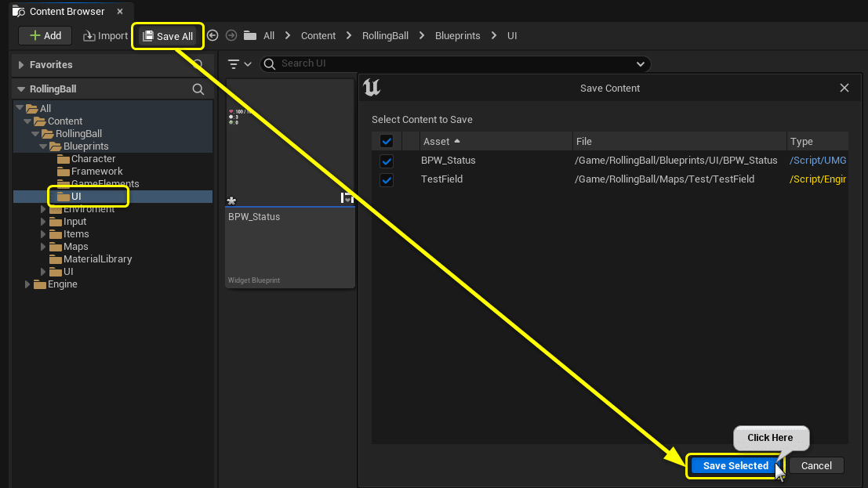868x488 pixels.
Task: Click the forward navigation arrow
Action: tap(230, 35)
